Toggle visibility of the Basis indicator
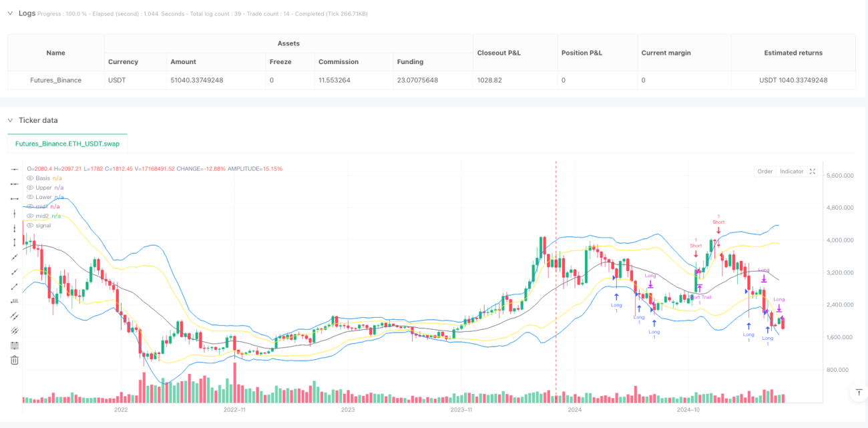The width and height of the screenshot is (868, 428). tap(29, 178)
